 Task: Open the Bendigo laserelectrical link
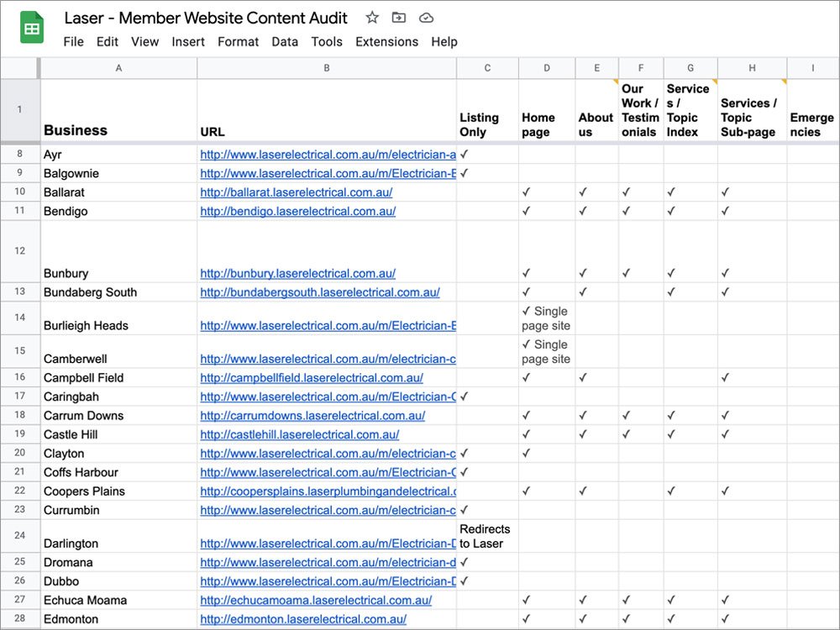tap(298, 211)
